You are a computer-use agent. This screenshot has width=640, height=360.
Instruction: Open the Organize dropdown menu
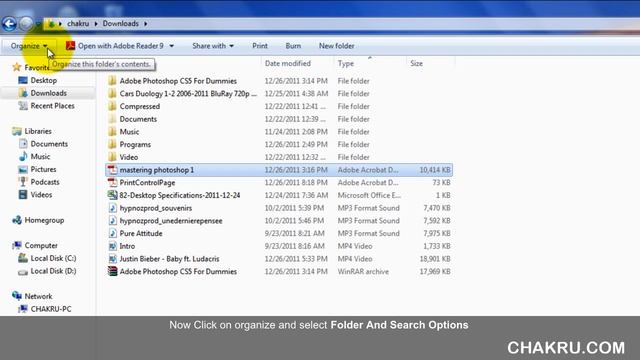point(29,46)
